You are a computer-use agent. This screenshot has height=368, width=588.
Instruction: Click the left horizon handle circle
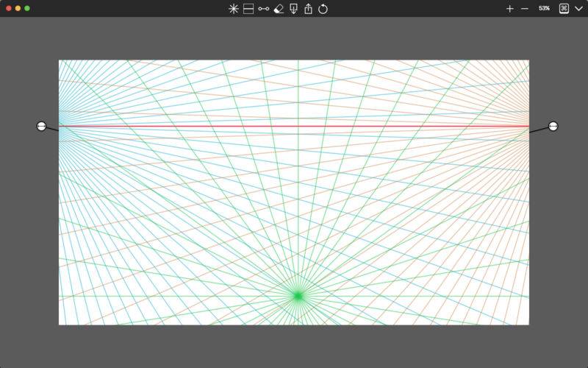(41, 126)
